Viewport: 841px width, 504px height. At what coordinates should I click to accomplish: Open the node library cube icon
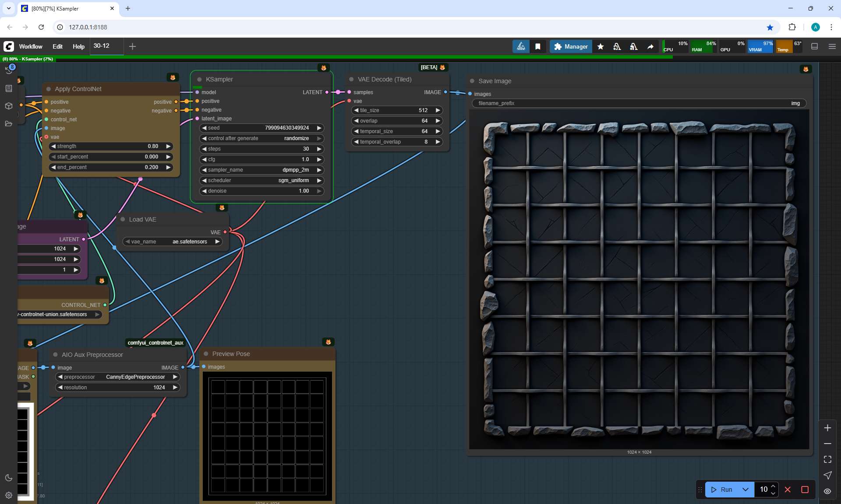pyautogui.click(x=9, y=106)
